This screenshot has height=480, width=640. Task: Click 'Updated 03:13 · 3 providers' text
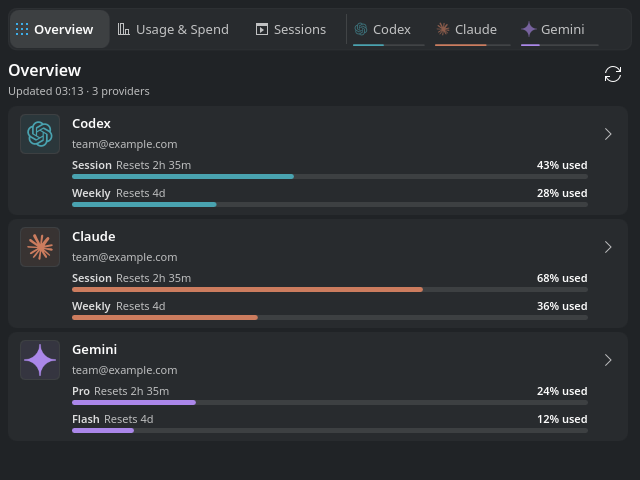click(79, 91)
